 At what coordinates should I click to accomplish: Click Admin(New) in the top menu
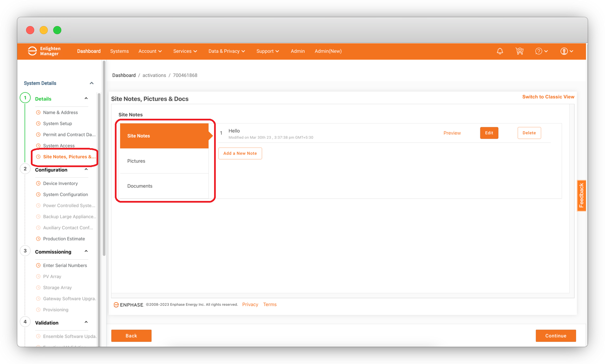click(328, 51)
